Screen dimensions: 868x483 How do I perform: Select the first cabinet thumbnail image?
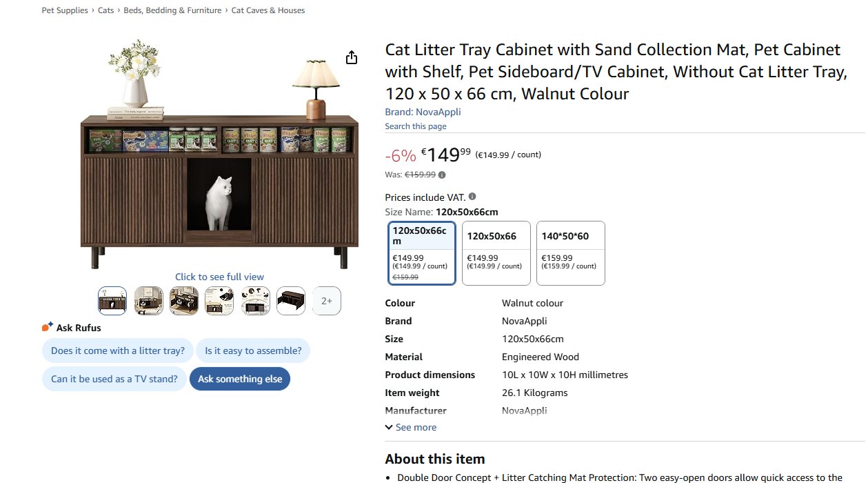[x=112, y=301]
